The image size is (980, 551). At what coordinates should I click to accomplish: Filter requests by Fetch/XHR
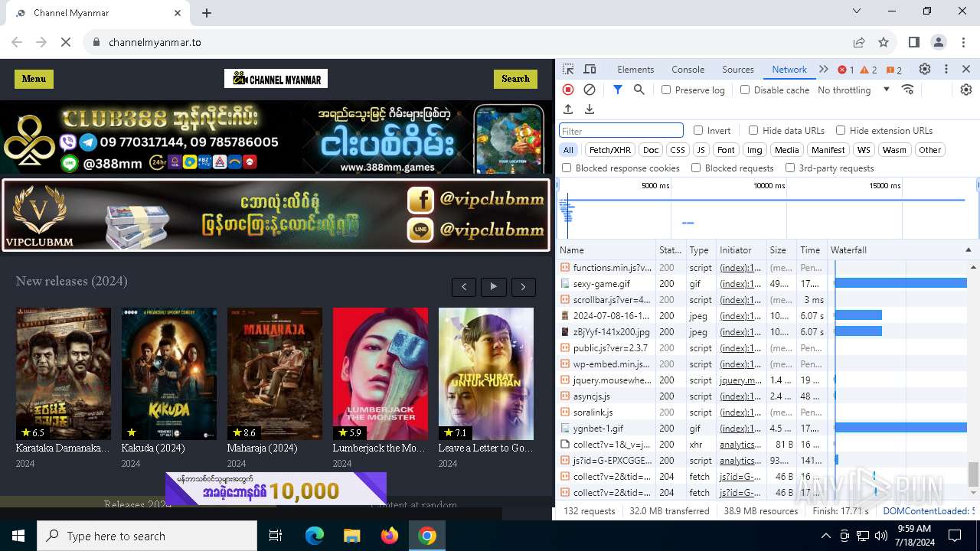point(610,150)
